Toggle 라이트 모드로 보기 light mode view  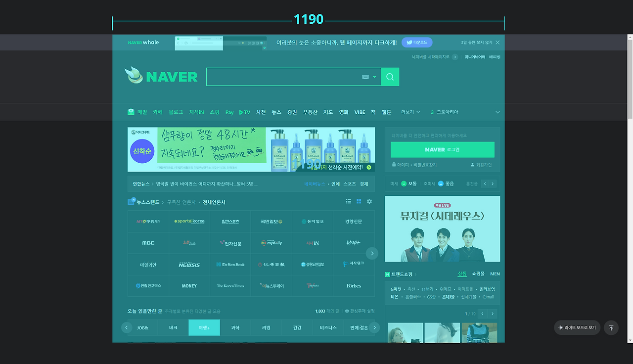577,327
